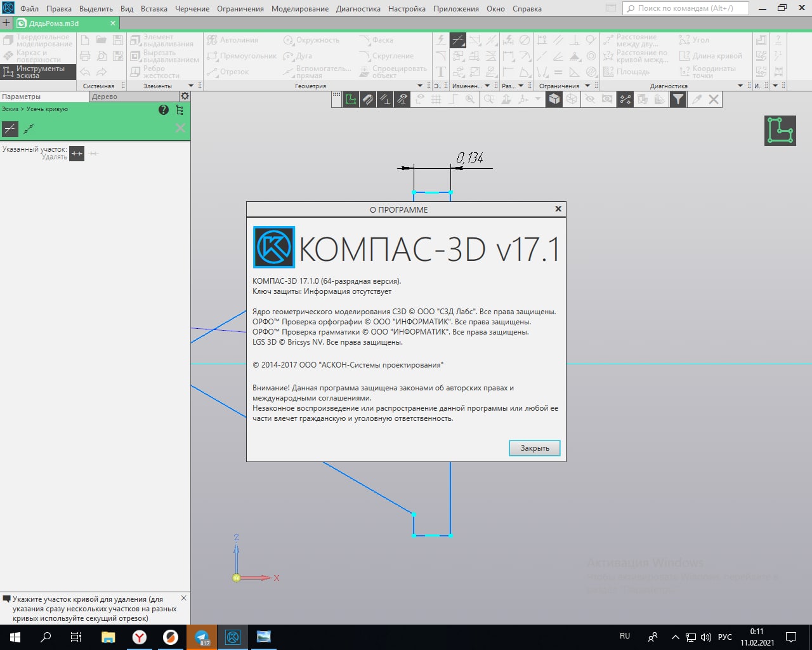The width and height of the screenshot is (812, 650).
Task: Select Каркас и поверхности toolset
Action: (38, 56)
